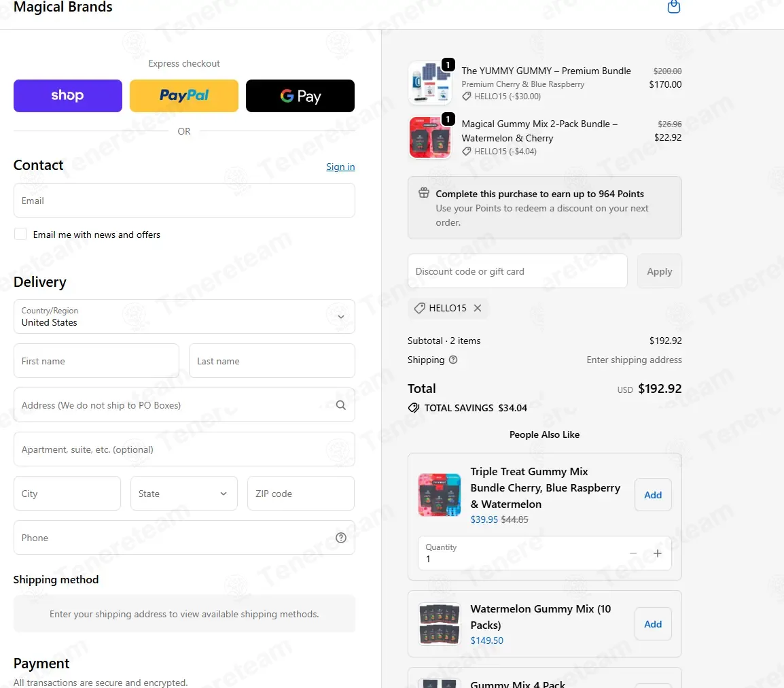This screenshot has width=784, height=688.
Task: Click the address search magnifier icon
Action: tap(340, 405)
